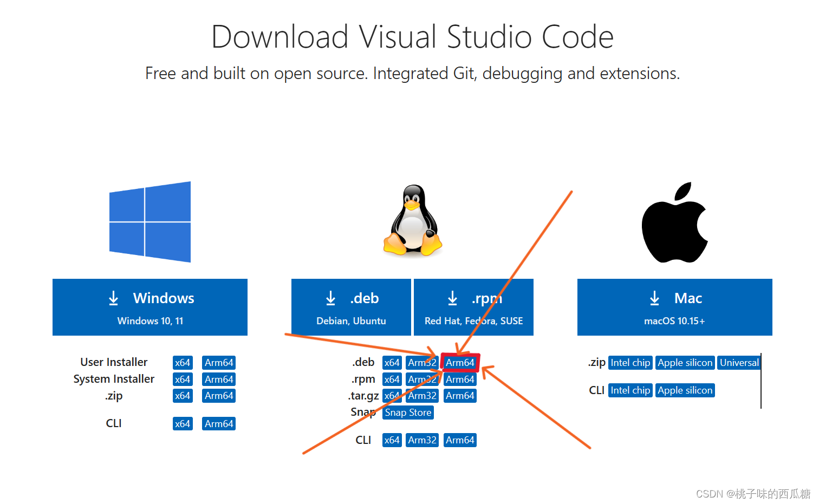Select Universal for the Mac .zip download
The image size is (819, 504).
(739, 362)
